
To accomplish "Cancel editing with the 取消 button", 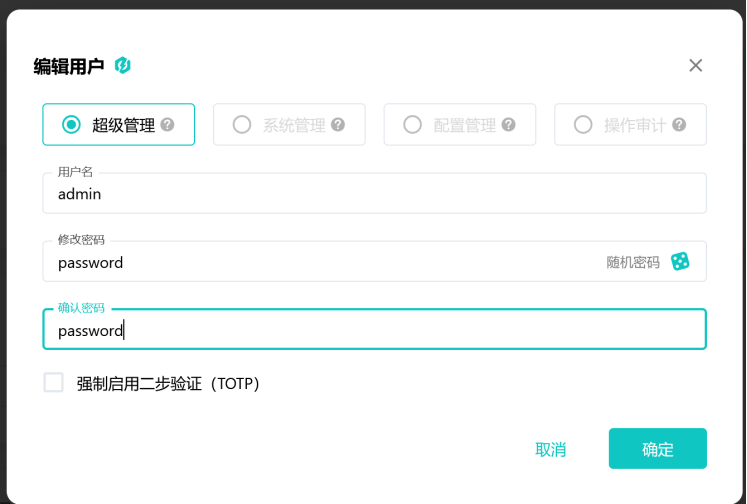I will pos(550,449).
